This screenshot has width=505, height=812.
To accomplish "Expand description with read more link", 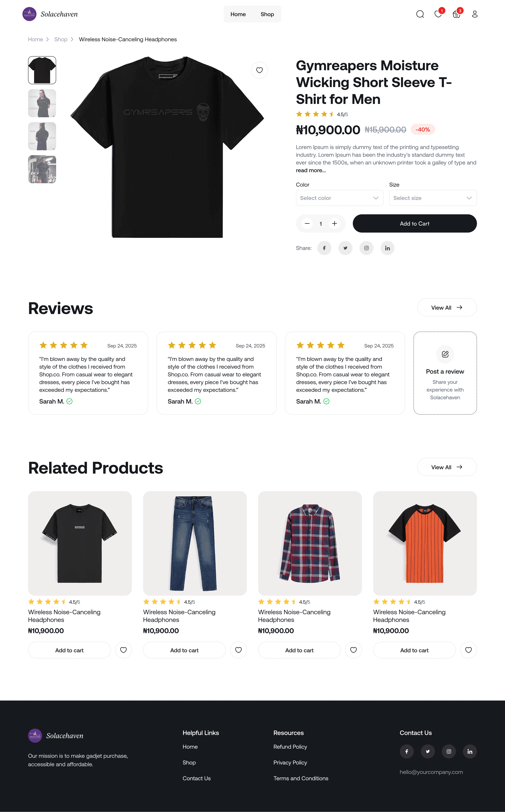I will (311, 170).
